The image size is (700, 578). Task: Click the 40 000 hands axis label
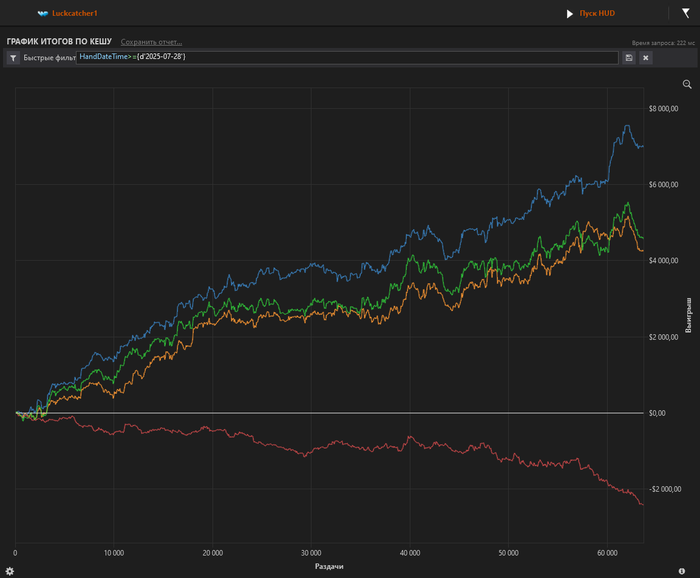(410, 553)
